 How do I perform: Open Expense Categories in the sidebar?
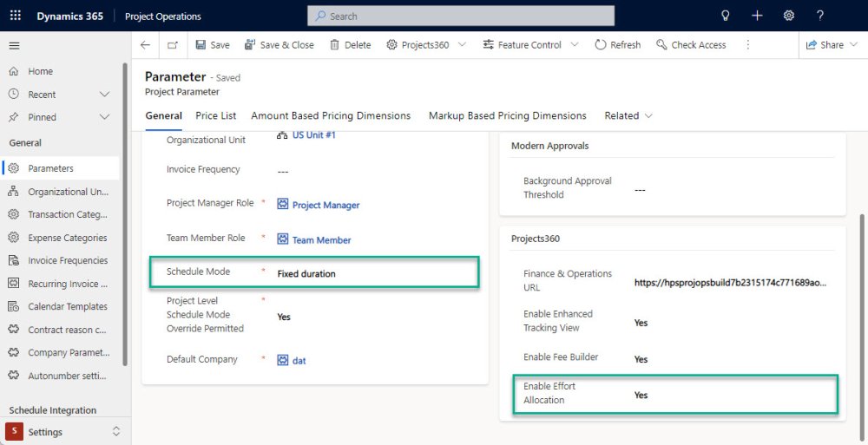coord(67,238)
